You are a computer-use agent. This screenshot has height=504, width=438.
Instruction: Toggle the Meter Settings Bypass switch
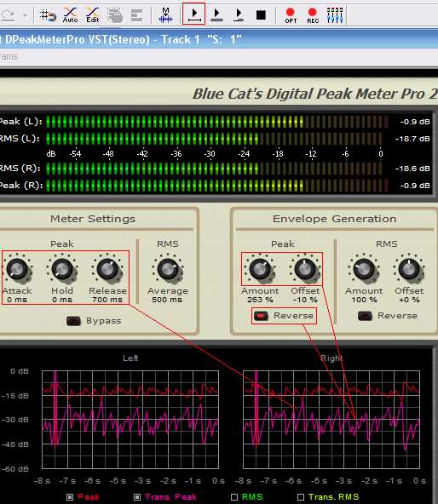click(x=73, y=321)
